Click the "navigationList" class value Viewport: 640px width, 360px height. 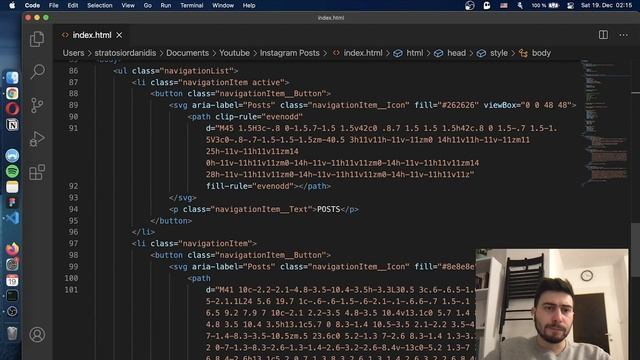(197, 71)
